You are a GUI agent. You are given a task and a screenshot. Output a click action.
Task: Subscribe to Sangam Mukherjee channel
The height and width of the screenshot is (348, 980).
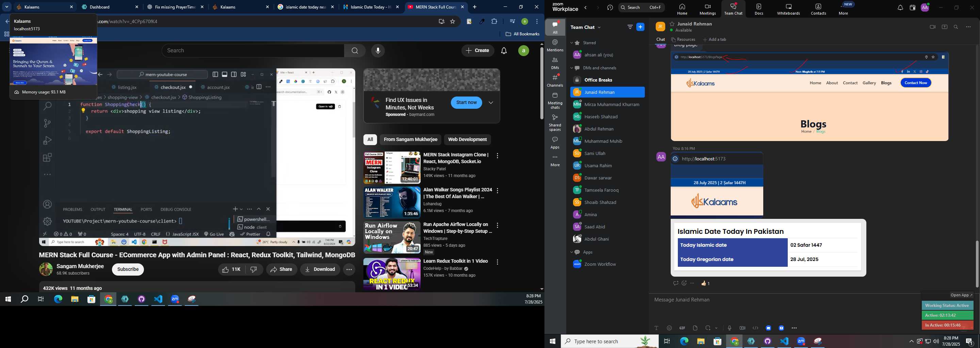(x=128, y=269)
